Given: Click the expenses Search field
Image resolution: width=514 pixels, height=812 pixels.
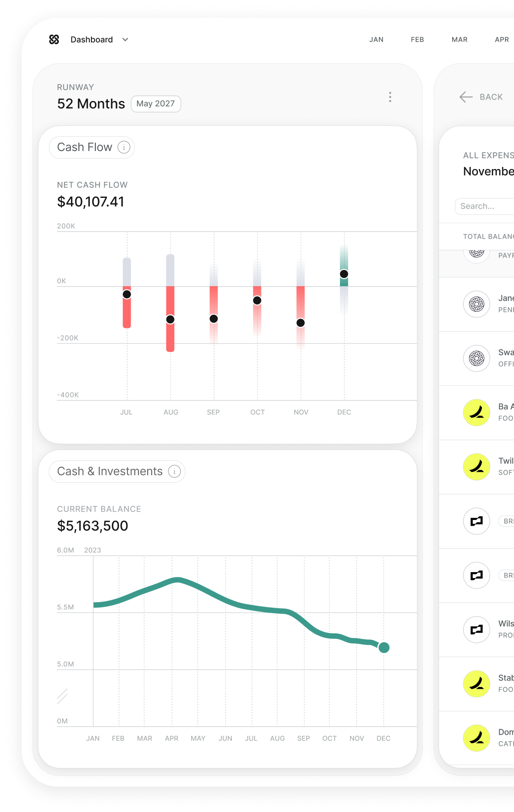Looking at the screenshot, I should 484,206.
